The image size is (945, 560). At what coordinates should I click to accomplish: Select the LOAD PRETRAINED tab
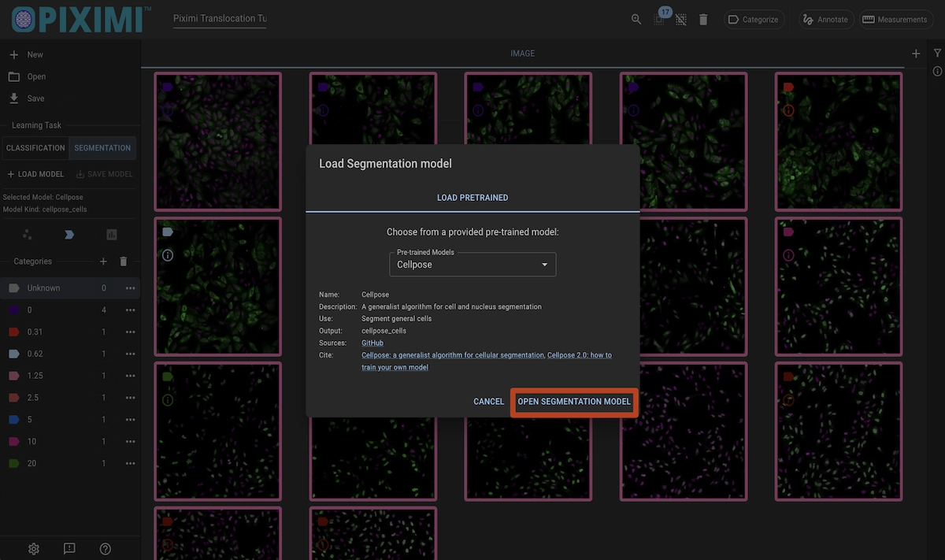coord(472,198)
